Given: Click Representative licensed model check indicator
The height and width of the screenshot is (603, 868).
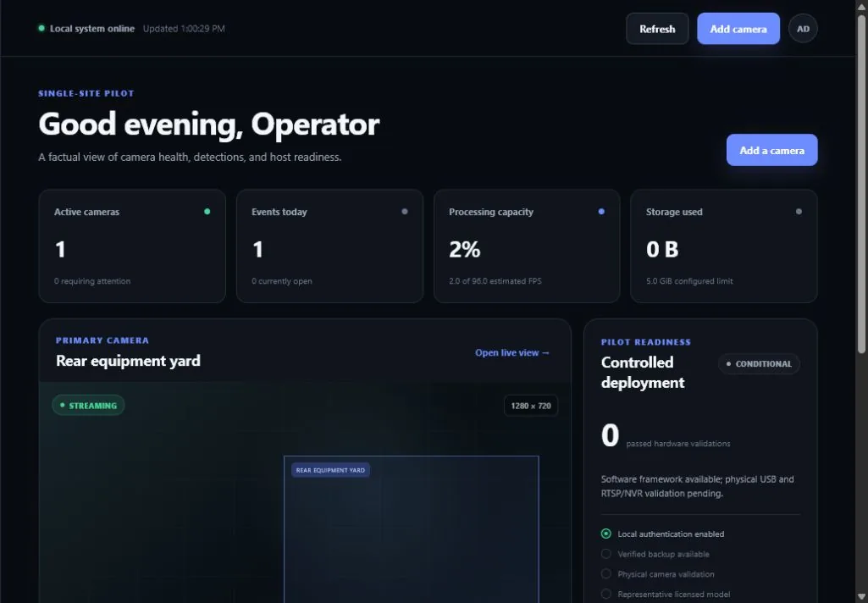Looking at the screenshot, I should [x=606, y=595].
